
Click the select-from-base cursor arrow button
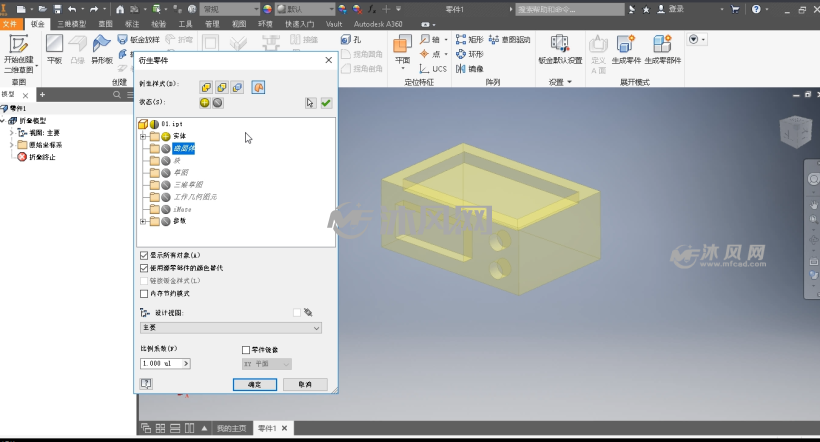tap(311, 103)
